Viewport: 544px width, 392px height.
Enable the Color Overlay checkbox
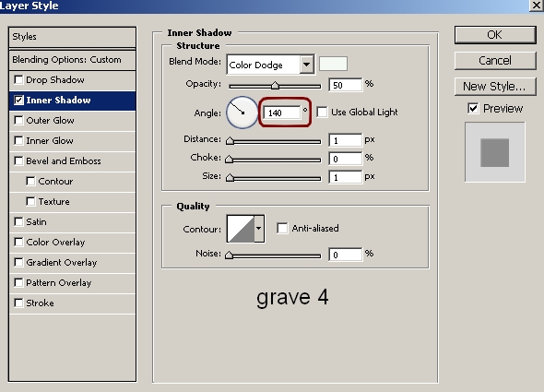tap(18, 242)
